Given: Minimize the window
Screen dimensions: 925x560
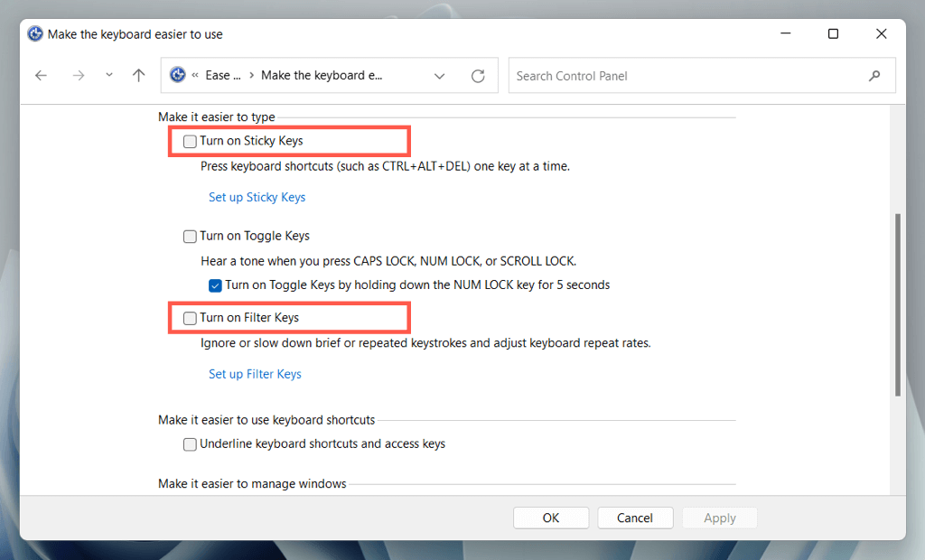Looking at the screenshot, I should [x=785, y=33].
